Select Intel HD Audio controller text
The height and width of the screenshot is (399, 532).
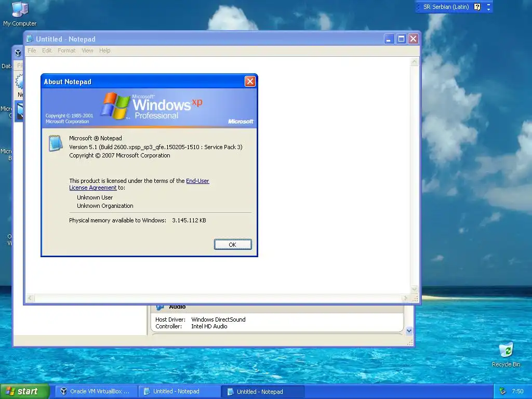[x=209, y=326]
